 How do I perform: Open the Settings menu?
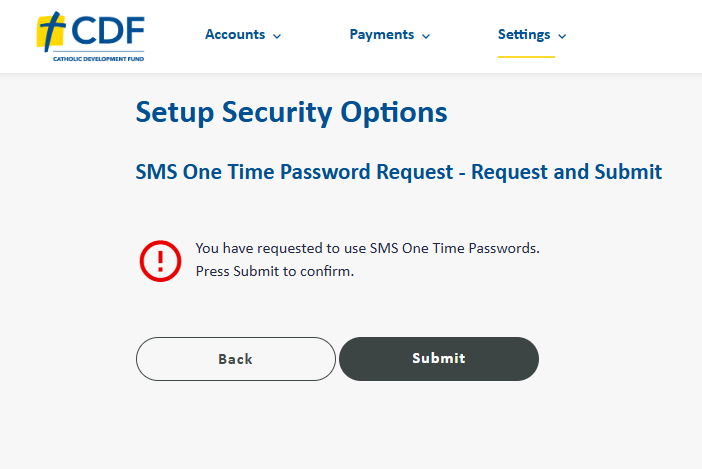tap(532, 34)
